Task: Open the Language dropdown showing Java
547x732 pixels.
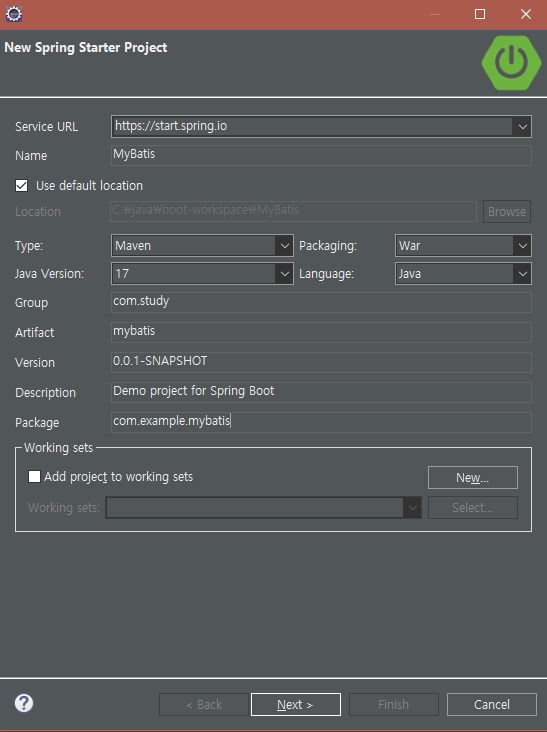Action: (x=463, y=274)
